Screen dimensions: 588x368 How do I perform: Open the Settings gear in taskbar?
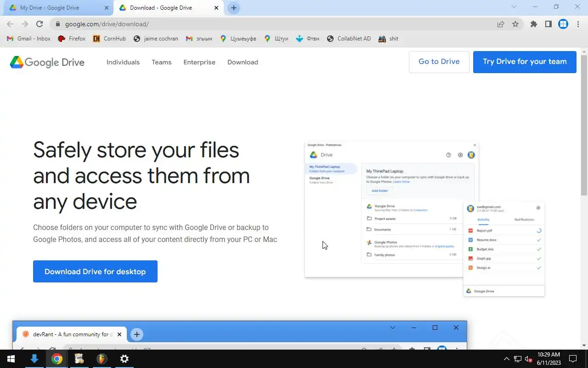coord(124,359)
